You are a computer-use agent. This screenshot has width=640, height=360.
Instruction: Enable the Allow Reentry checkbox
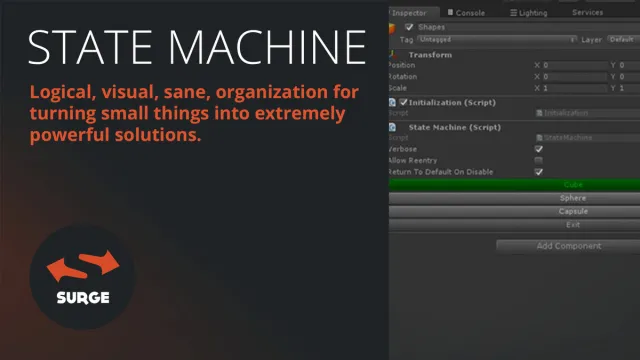coord(539,160)
